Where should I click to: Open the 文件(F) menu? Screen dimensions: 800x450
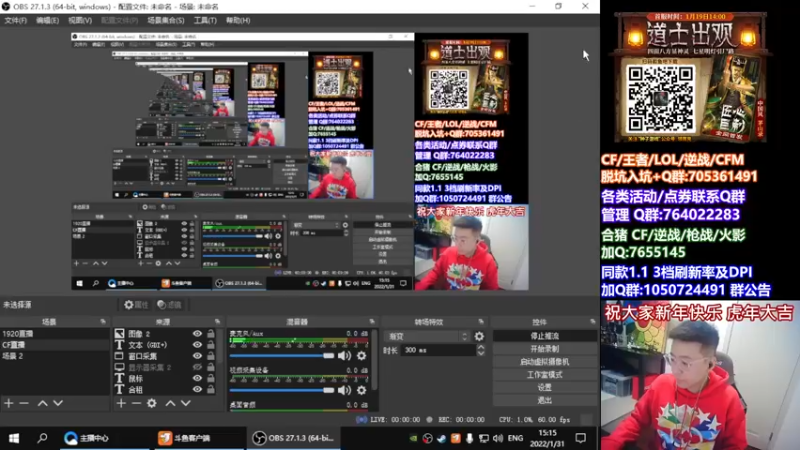(x=15, y=20)
